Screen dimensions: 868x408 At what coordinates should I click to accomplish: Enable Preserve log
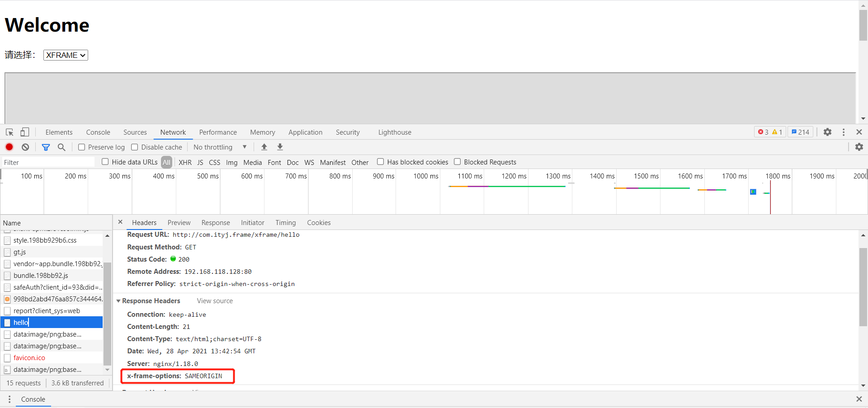(82, 147)
